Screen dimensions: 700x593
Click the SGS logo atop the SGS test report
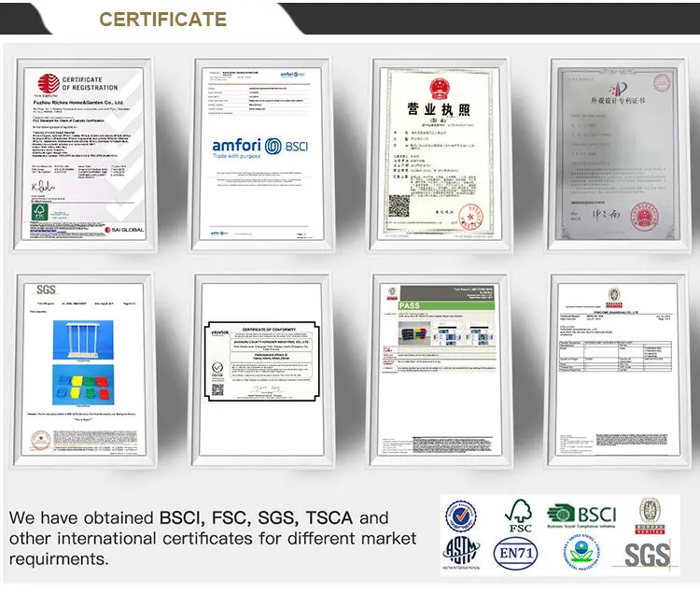(46, 289)
